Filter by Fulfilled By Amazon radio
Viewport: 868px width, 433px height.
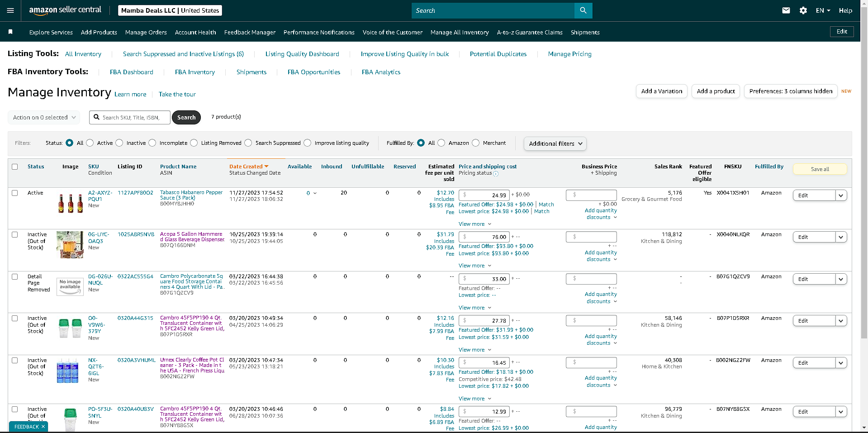(x=441, y=143)
